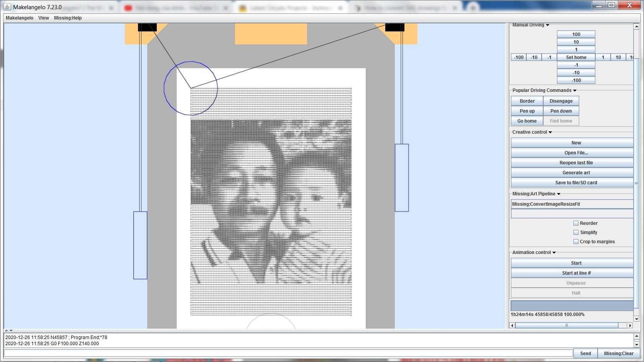Click the log area scroll up arrow
This screenshot has width=644, height=362.
637,336
